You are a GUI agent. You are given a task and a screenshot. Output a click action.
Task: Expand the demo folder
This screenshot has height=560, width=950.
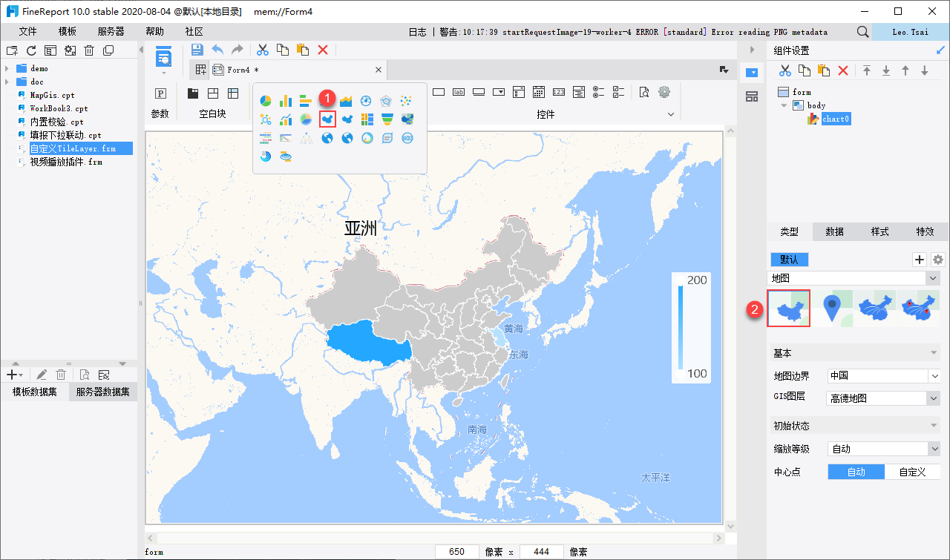7,68
